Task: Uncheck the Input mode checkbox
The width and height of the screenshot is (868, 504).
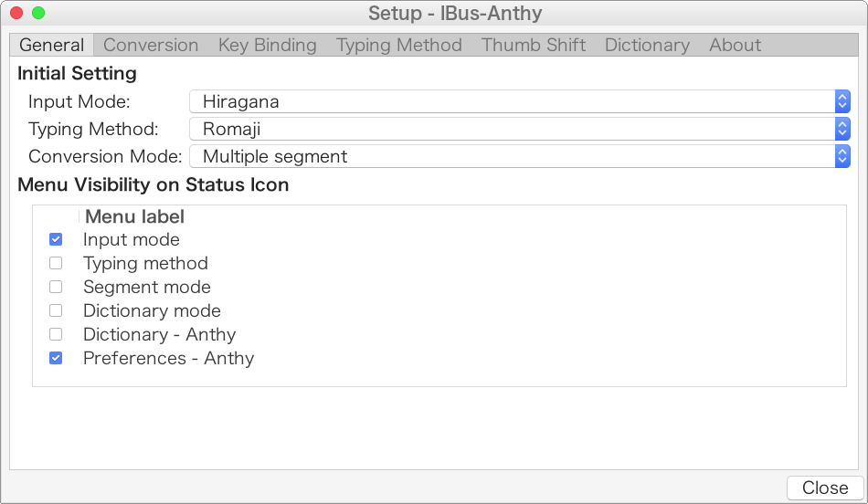Action: 56,239
